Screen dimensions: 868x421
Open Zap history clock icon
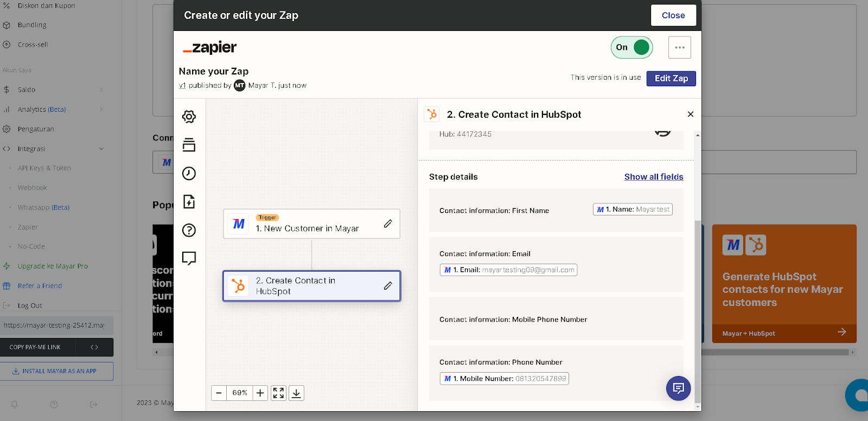189,174
